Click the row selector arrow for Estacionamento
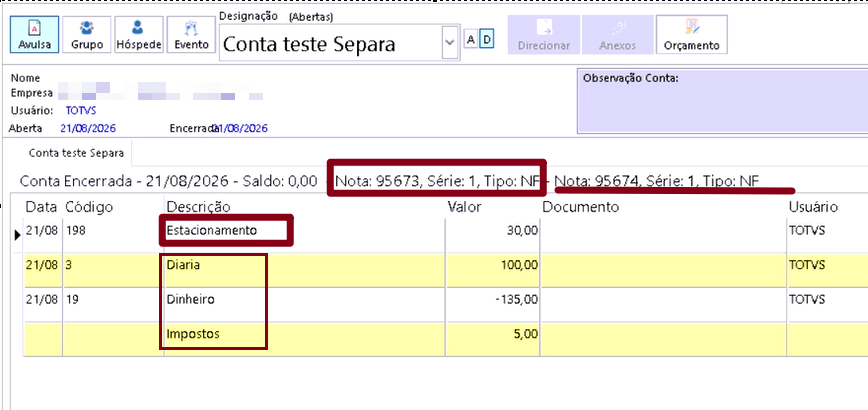Viewport: 868px width, 410px height. (x=17, y=235)
